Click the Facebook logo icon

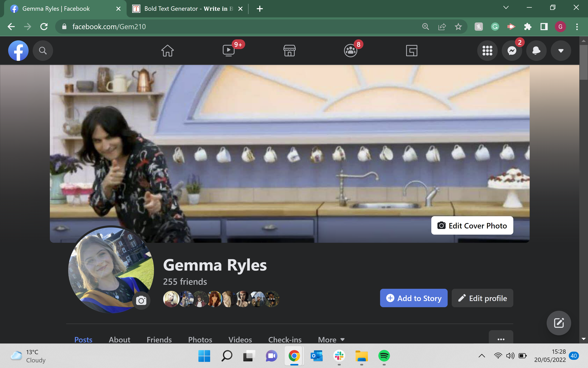(18, 51)
